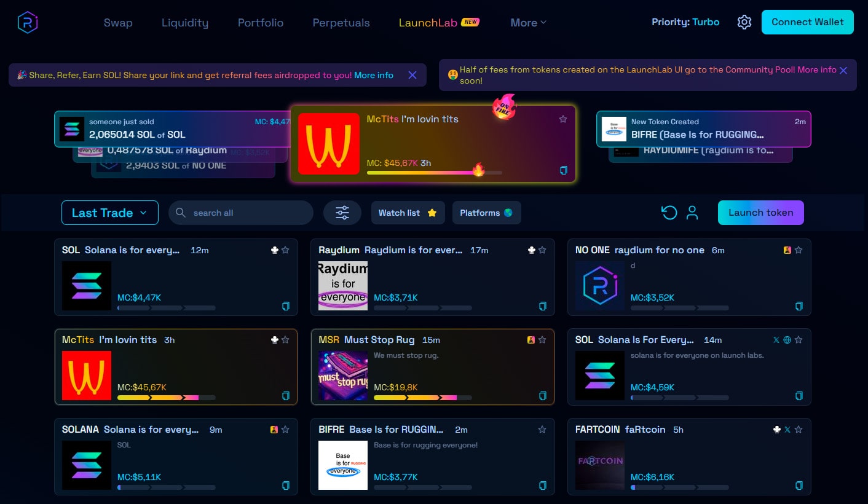This screenshot has height=504, width=868.
Task: Open the user profile icon
Action: (x=692, y=213)
